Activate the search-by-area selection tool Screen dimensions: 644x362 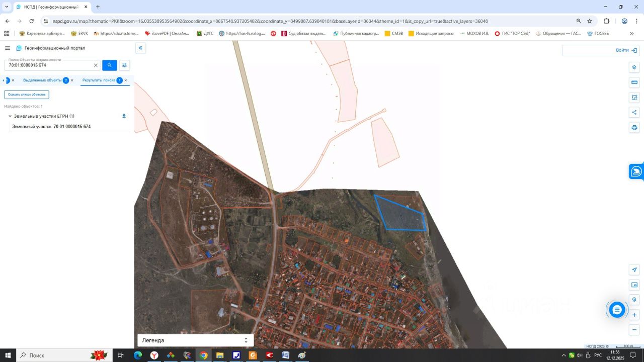(634, 98)
